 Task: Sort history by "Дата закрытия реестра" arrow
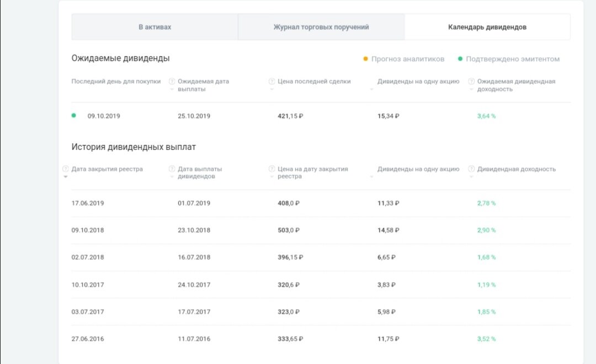click(x=66, y=177)
